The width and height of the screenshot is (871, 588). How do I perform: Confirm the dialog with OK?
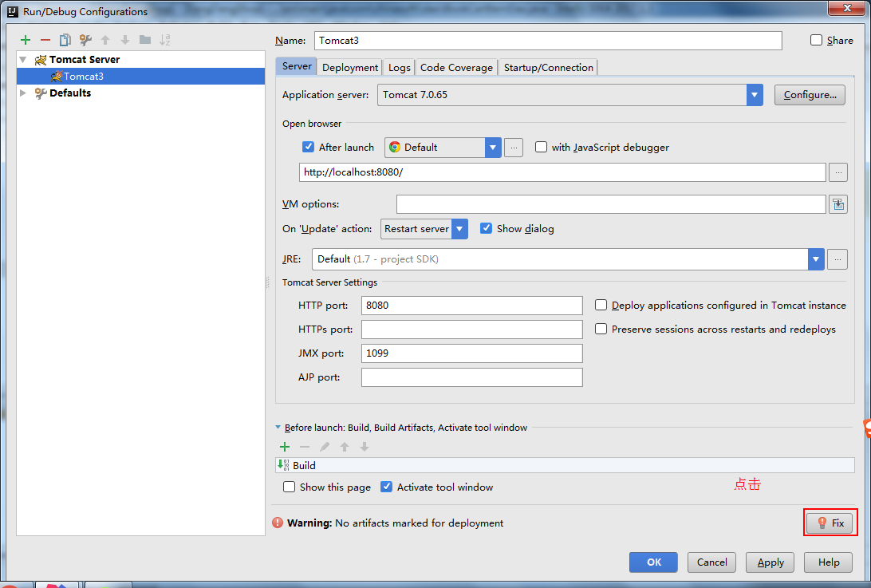654,562
